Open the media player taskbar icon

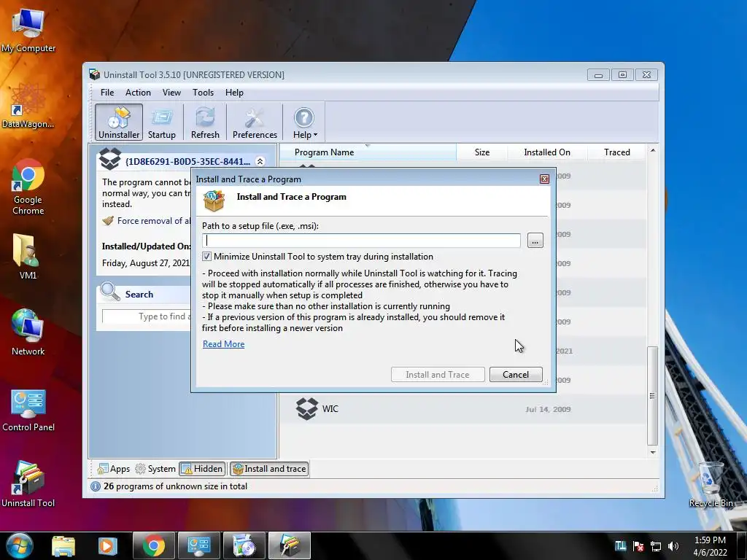pos(108,545)
